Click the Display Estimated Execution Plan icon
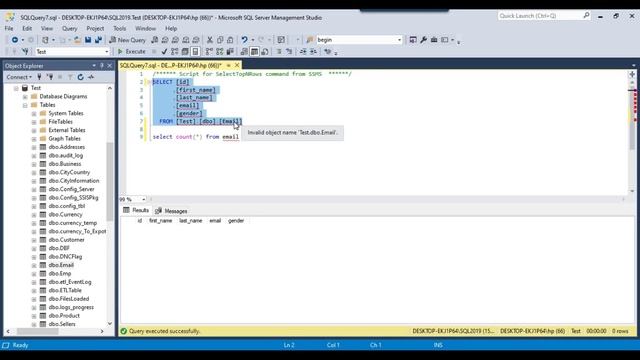 175,51
